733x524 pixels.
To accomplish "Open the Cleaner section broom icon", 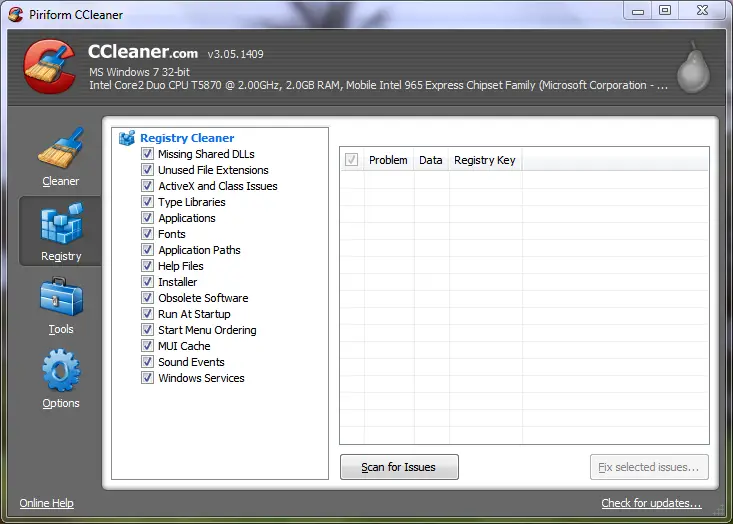I will (x=61, y=148).
